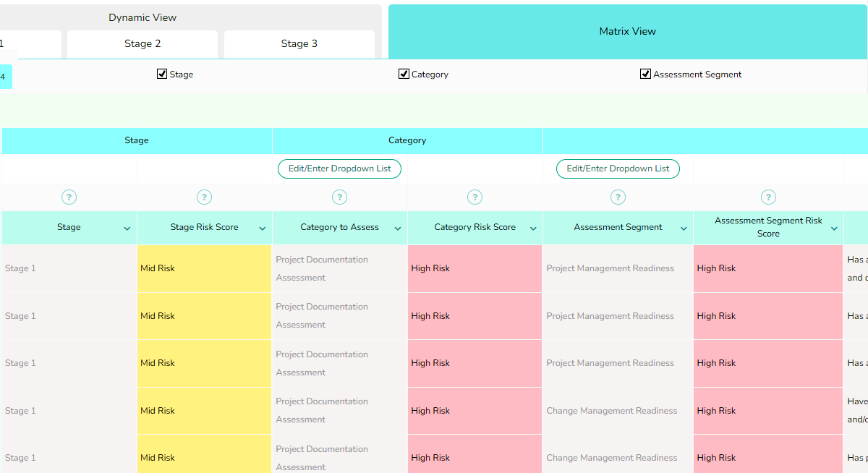Click the Stage Risk Score column header
The width and height of the screenshot is (868, 473).
pos(205,227)
